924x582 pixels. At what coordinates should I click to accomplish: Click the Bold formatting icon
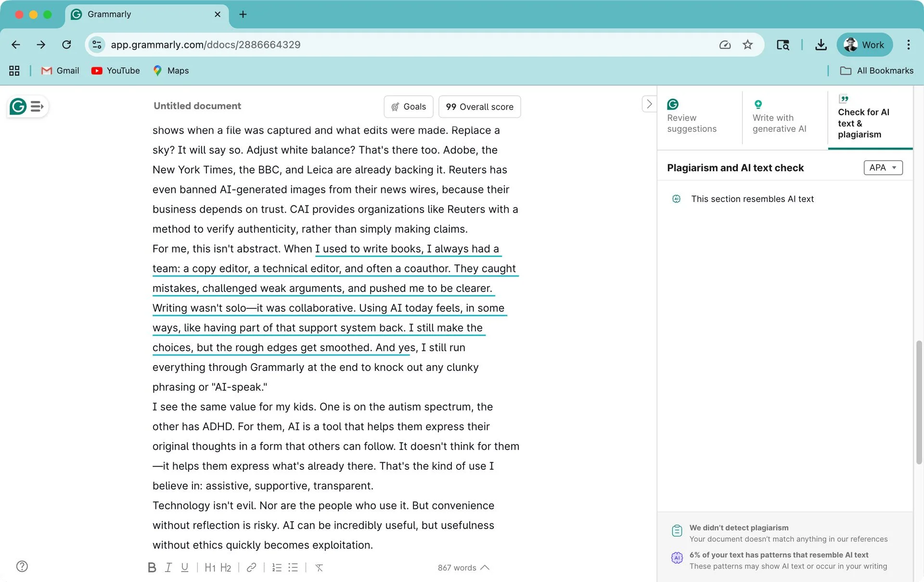[152, 568]
